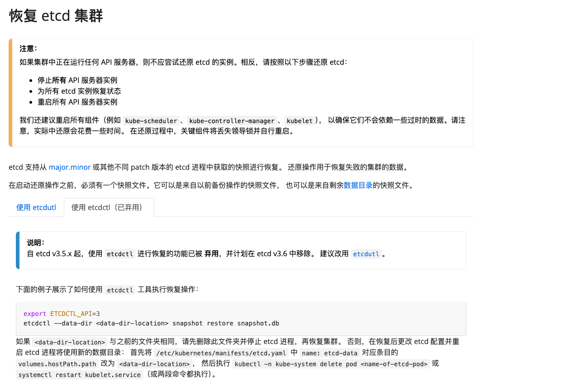Open the major.minor link
The width and height of the screenshot is (584, 392).
tap(70, 167)
